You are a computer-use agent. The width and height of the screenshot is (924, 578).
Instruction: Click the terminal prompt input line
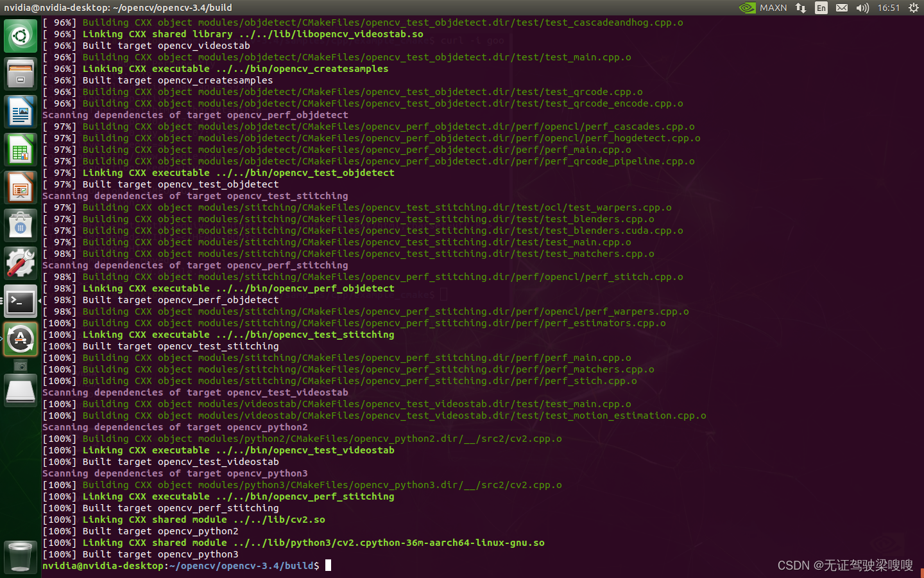coord(187,566)
